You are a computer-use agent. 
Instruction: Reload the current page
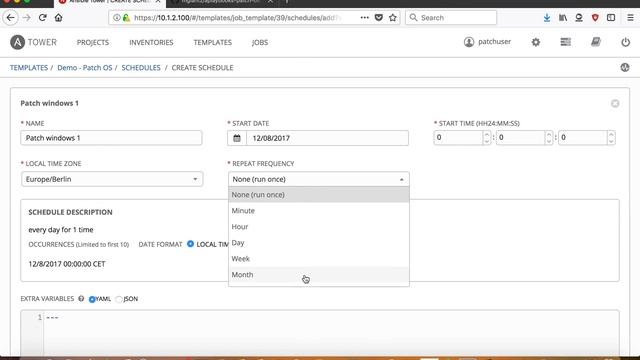(42, 18)
